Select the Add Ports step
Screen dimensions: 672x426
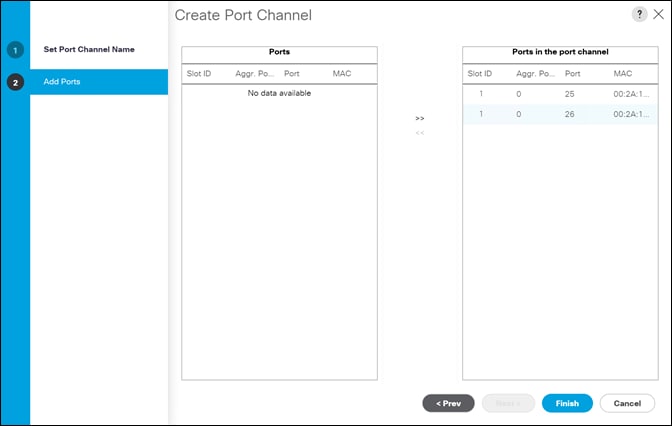(x=99, y=82)
